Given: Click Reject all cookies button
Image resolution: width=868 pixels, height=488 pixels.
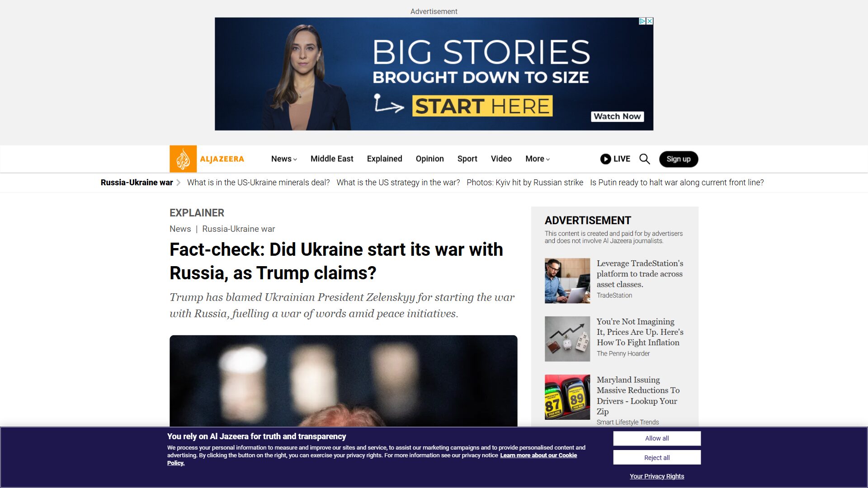Looking at the screenshot, I should pos(657,457).
